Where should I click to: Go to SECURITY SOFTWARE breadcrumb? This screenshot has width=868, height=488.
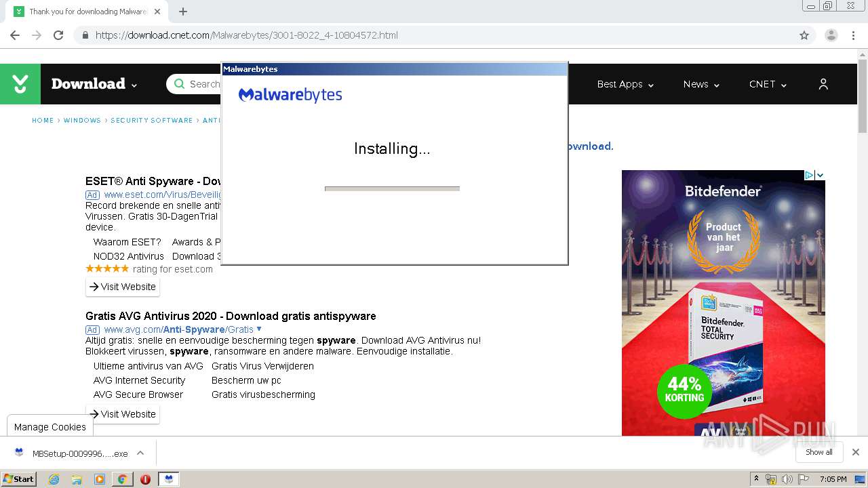pyautogui.click(x=152, y=121)
